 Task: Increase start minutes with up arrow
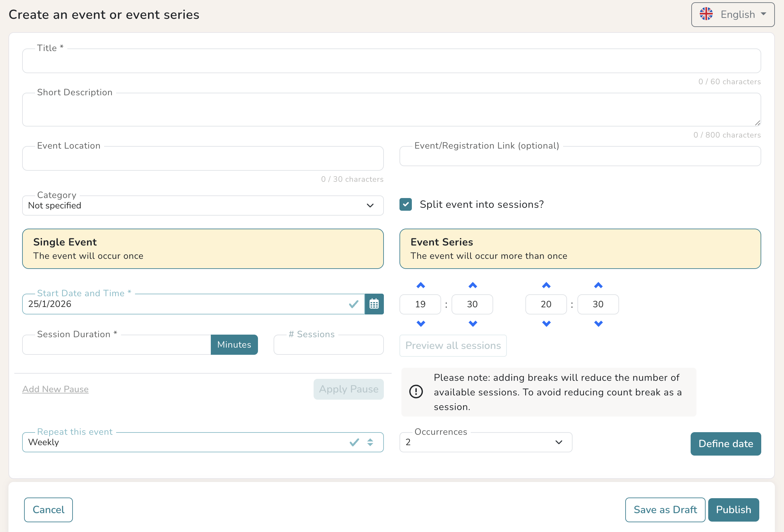click(472, 286)
